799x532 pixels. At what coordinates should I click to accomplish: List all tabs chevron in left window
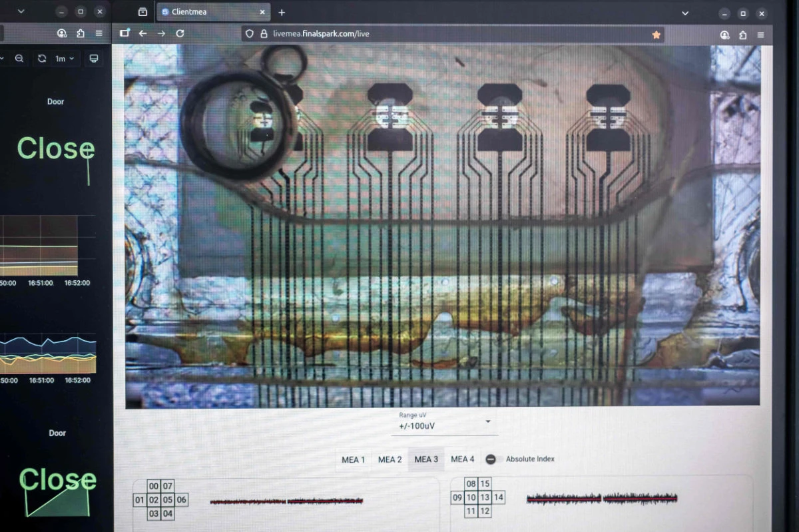tap(21, 11)
